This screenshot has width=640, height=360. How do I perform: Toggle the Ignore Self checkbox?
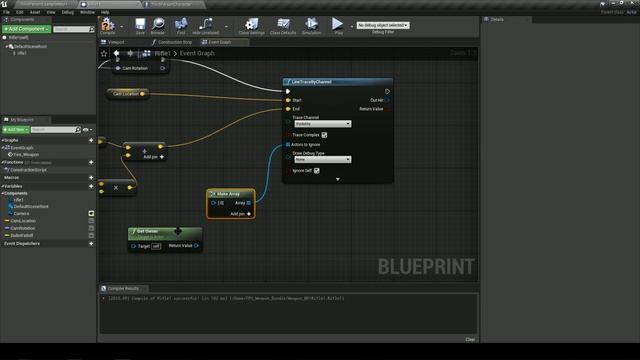(317, 171)
